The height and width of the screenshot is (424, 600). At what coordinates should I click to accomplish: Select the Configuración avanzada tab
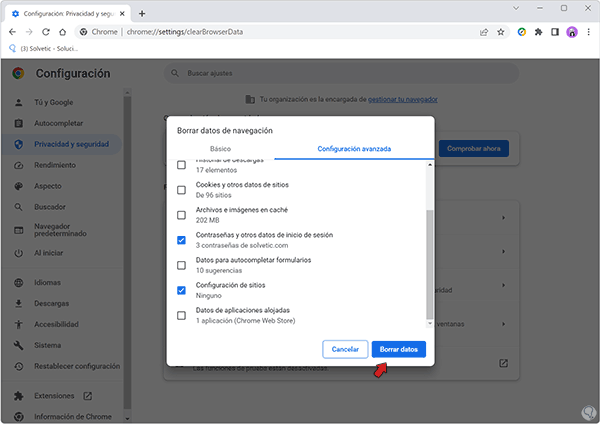coord(354,149)
